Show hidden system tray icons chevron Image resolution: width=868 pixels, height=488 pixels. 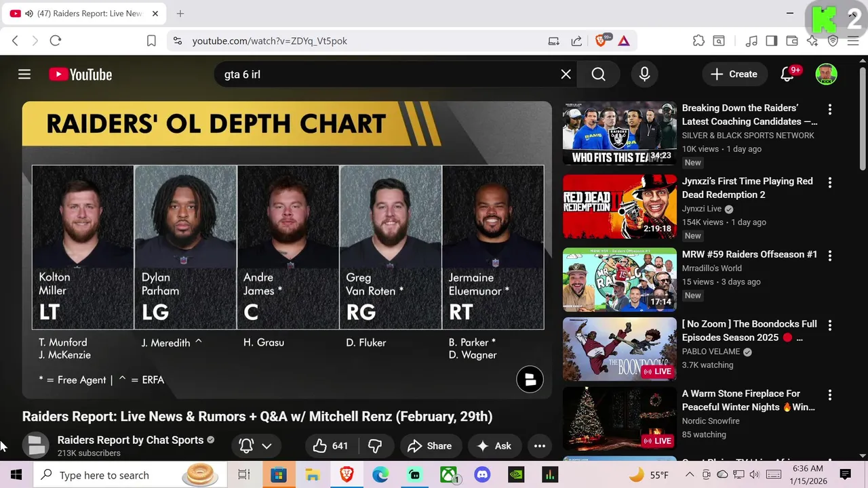point(688,475)
